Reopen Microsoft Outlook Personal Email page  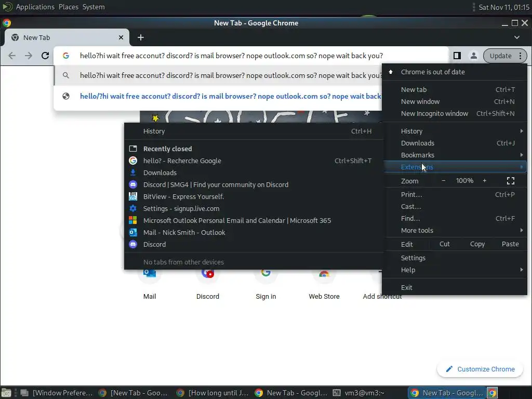[x=254, y=220]
